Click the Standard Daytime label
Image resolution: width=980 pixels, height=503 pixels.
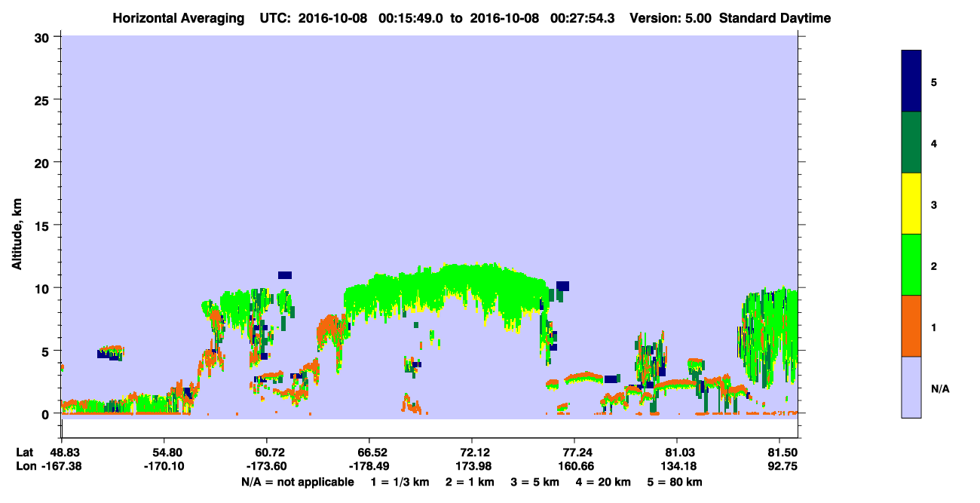[774, 18]
